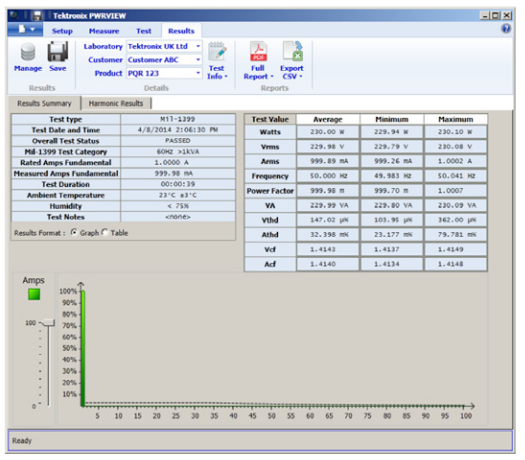Click the Rated Amps 1.0000 A value
Viewport: 525px width, 460px height.
[177, 162]
